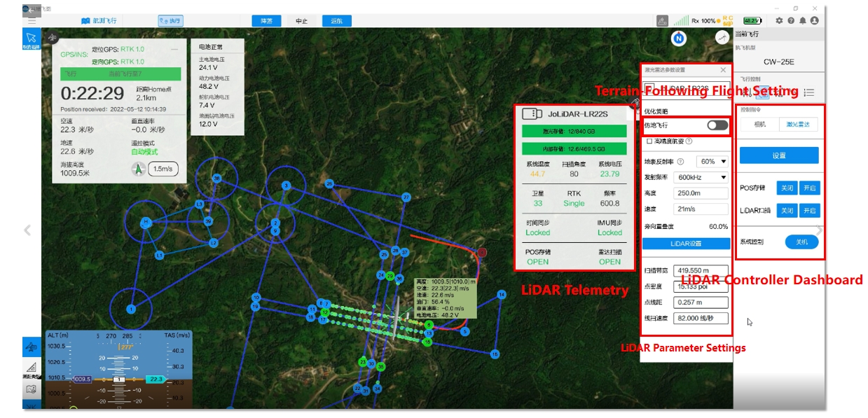The height and width of the screenshot is (418, 868).
Task: Select waypoint 27 on the map
Action: click(x=405, y=197)
